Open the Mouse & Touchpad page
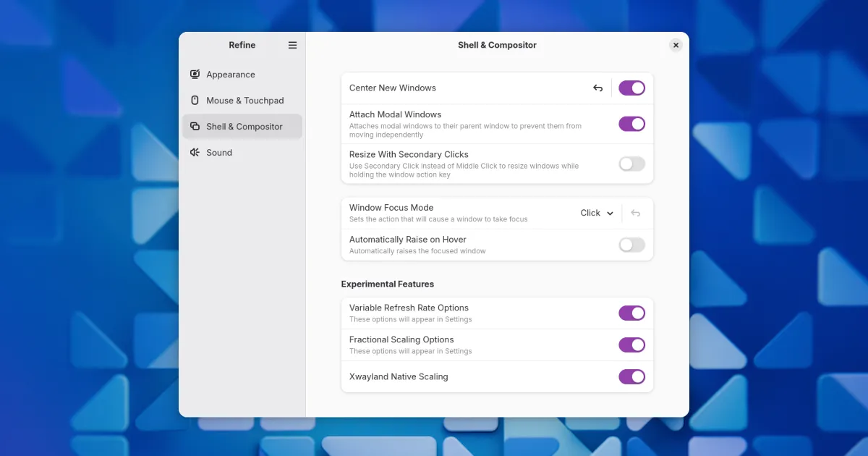Screen dimensions: 868x456 click(244, 101)
